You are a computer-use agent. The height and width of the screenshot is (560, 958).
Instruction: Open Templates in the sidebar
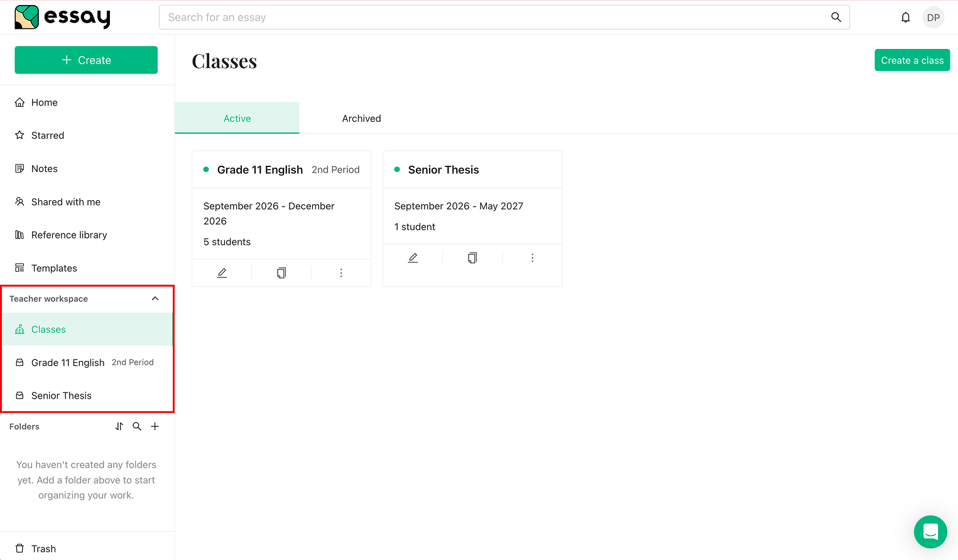(x=87, y=268)
